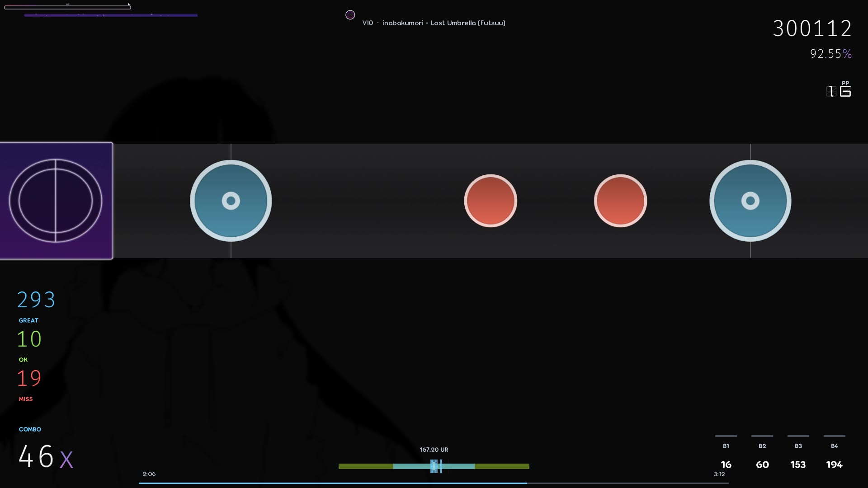Click the PP counter display
This screenshot has width=868, height=488.
pos(839,89)
